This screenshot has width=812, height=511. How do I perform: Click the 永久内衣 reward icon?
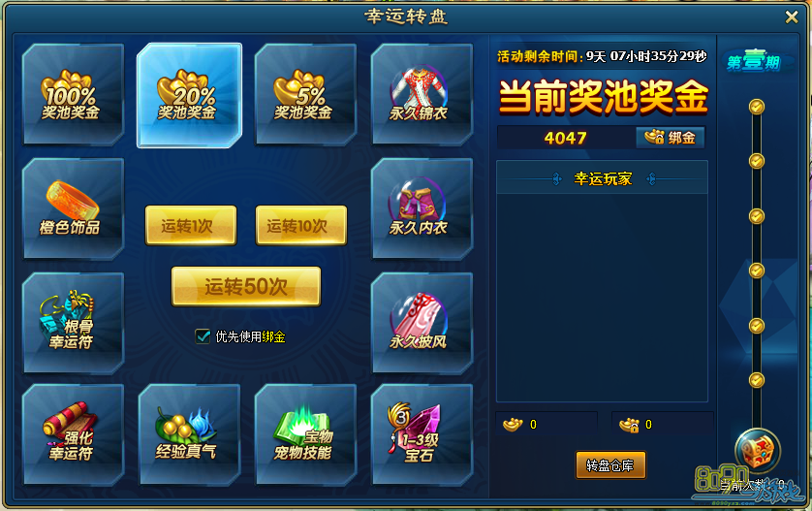[422, 208]
